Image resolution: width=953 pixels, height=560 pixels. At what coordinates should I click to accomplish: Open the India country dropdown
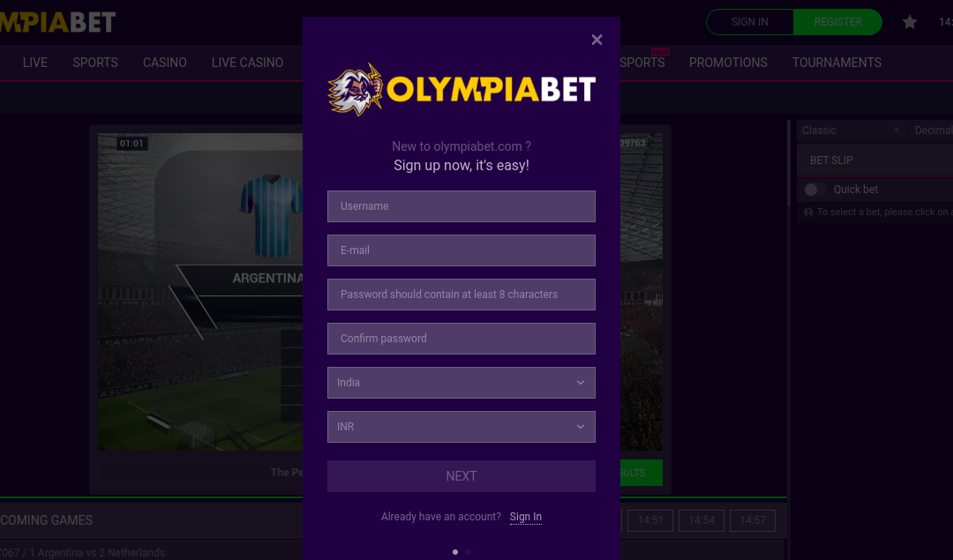click(461, 383)
